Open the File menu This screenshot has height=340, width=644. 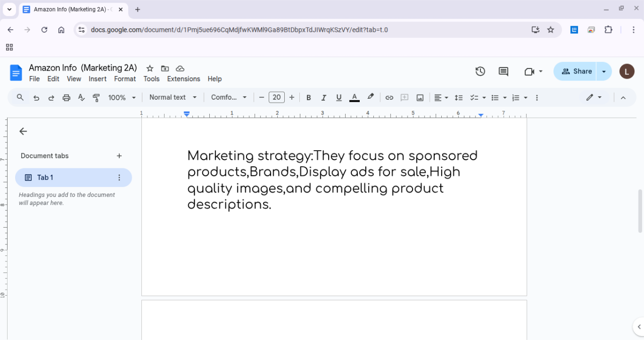[x=34, y=79]
